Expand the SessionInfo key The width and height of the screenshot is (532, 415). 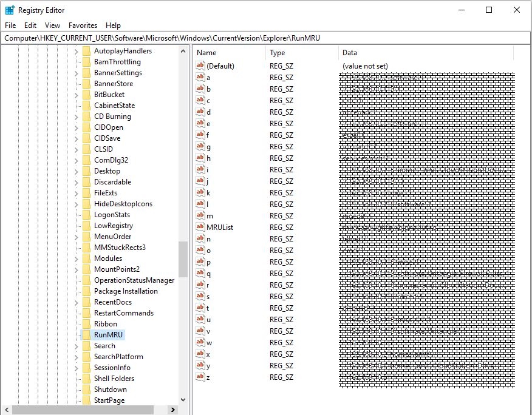pyautogui.click(x=77, y=368)
